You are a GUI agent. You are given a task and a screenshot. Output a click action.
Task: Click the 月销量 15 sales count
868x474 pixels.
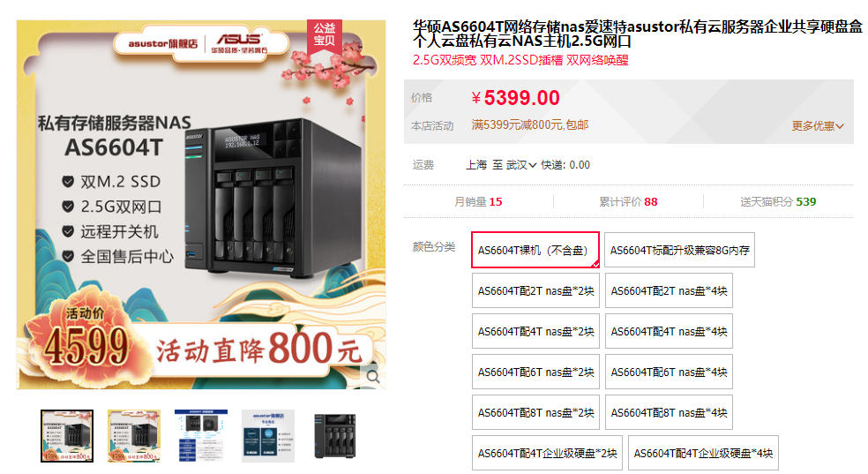pyautogui.click(x=478, y=201)
